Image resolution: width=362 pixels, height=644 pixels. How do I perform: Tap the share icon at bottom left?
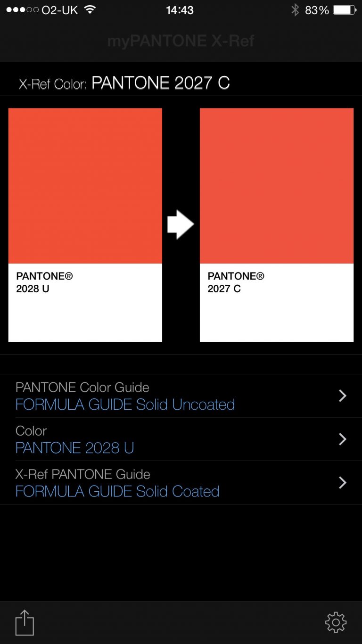point(25,623)
